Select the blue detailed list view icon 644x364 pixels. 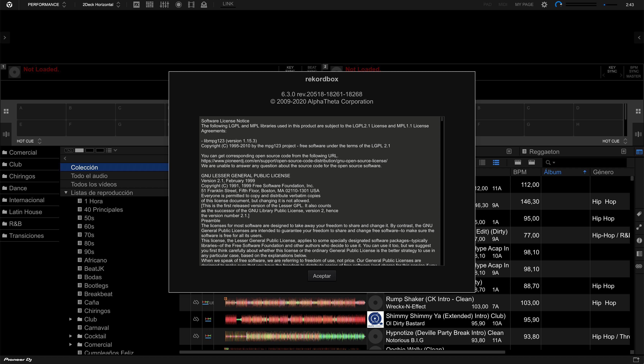(x=496, y=162)
